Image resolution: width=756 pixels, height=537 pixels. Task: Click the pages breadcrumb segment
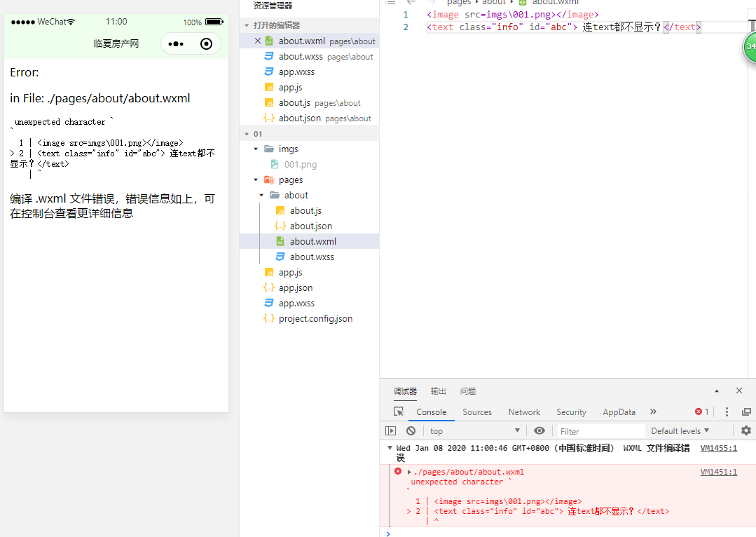pos(459,2)
